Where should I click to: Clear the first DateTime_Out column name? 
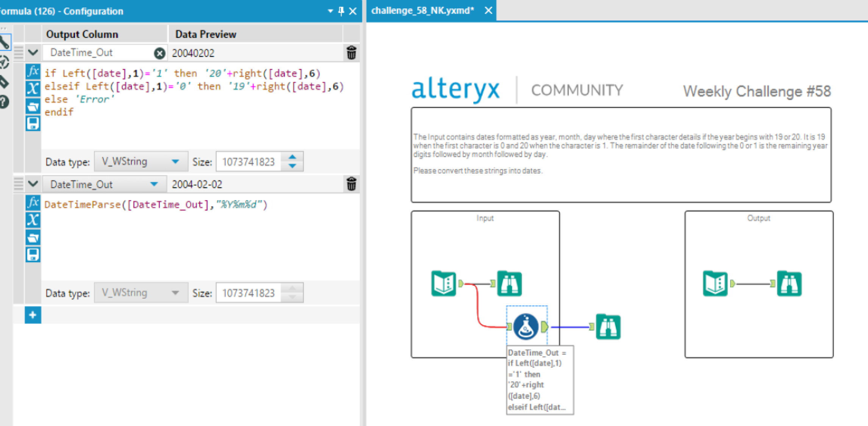tap(160, 53)
